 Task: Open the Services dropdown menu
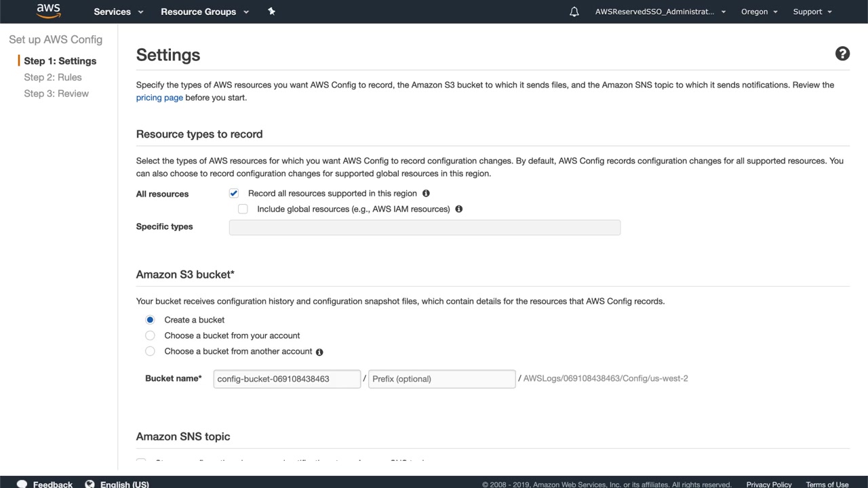(119, 12)
